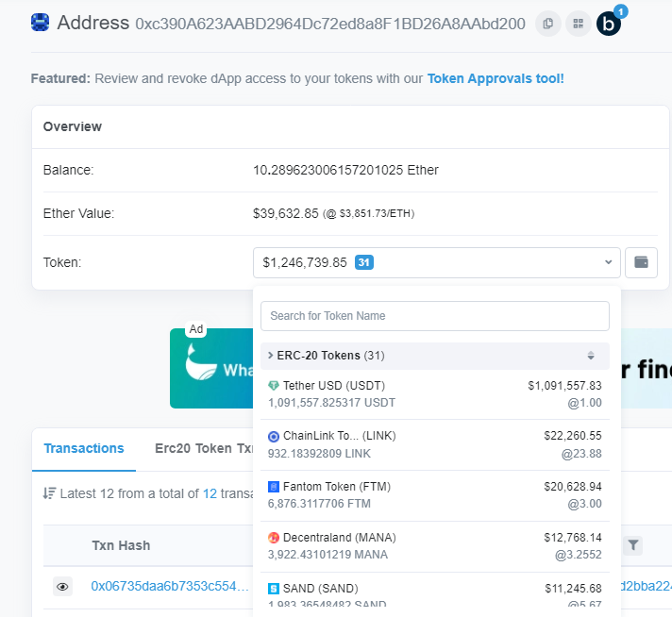Switch to the Erc20 Token Txns tab
This screenshot has height=617, width=672.
(x=204, y=448)
